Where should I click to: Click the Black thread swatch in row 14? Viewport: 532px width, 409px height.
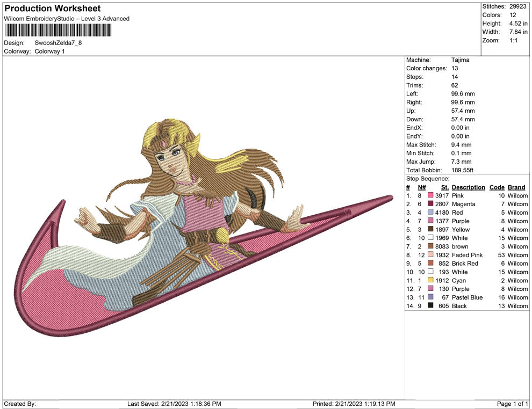[x=430, y=305]
